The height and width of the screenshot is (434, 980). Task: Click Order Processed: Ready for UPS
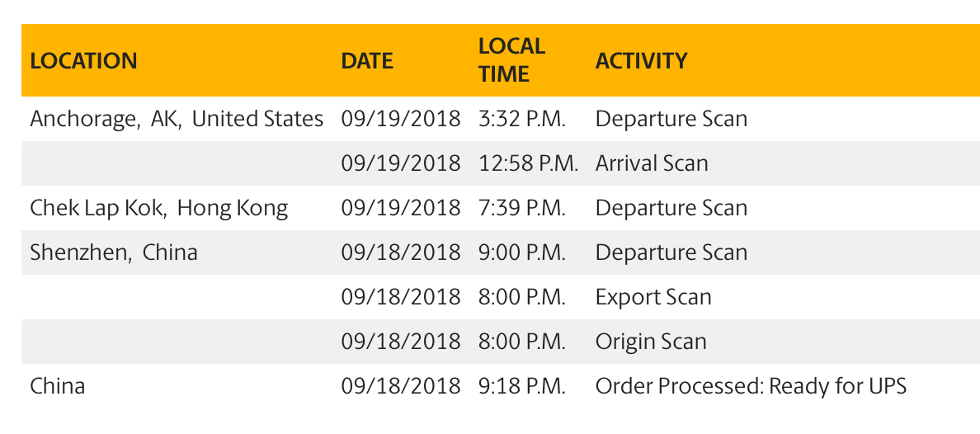tap(751, 386)
